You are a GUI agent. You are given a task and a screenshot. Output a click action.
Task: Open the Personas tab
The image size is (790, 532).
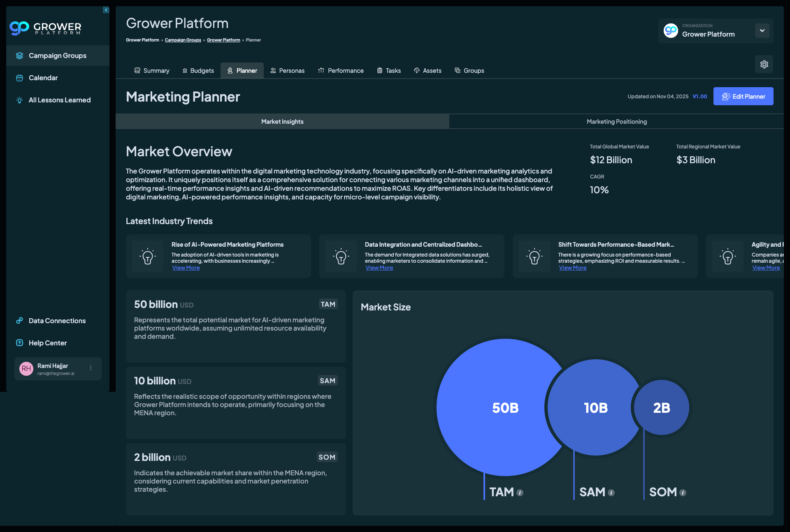[x=287, y=71]
